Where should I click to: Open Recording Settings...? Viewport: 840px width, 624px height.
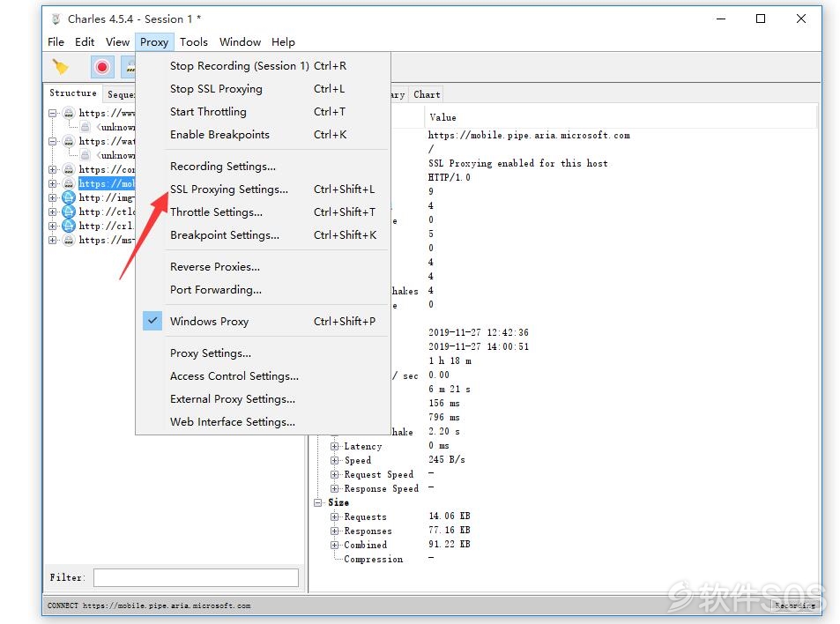pos(263,166)
